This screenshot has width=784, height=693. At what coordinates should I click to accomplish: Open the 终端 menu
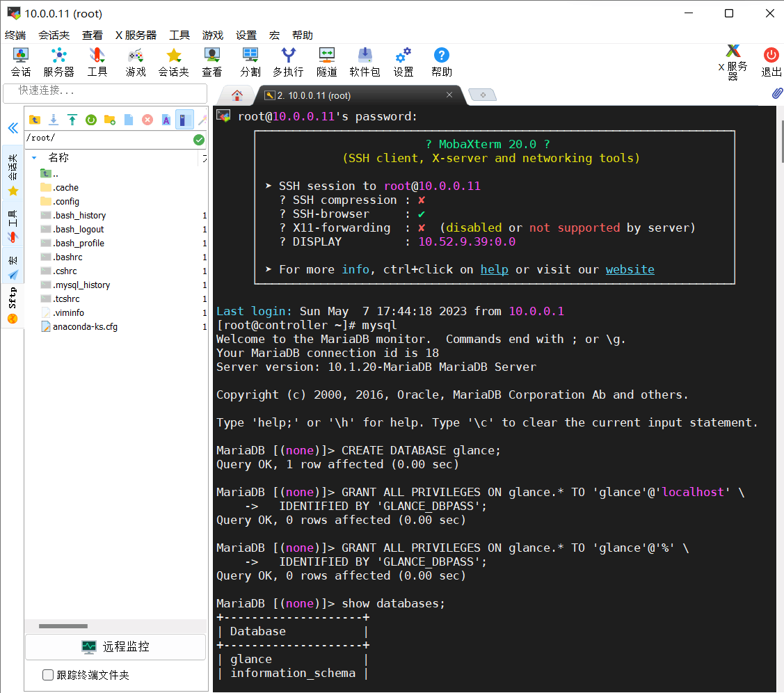click(x=15, y=35)
